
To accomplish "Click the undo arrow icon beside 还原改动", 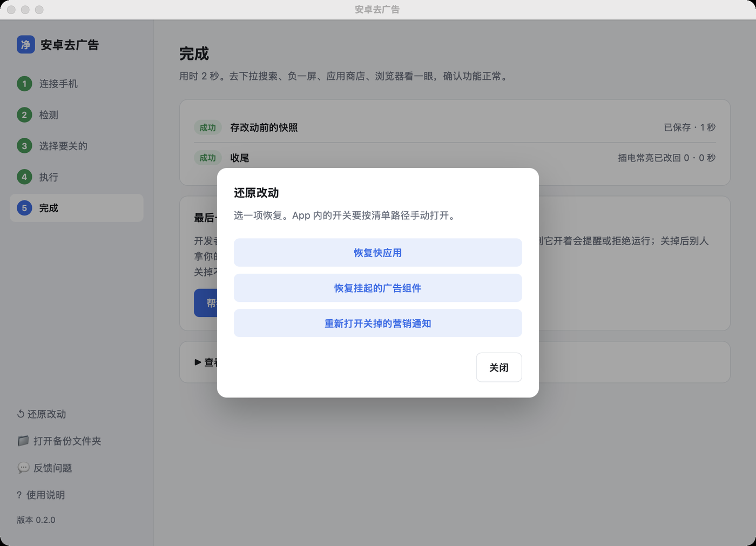I will click(x=21, y=414).
